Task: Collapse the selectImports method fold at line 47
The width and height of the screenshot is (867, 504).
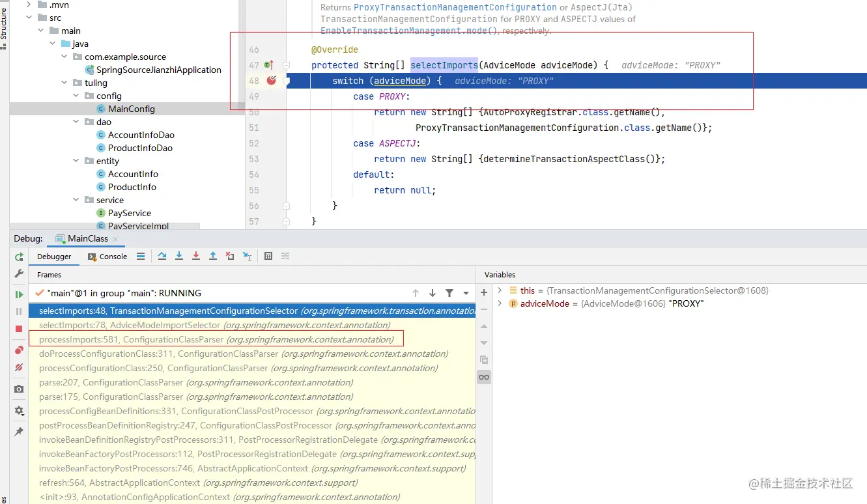Action: point(286,65)
